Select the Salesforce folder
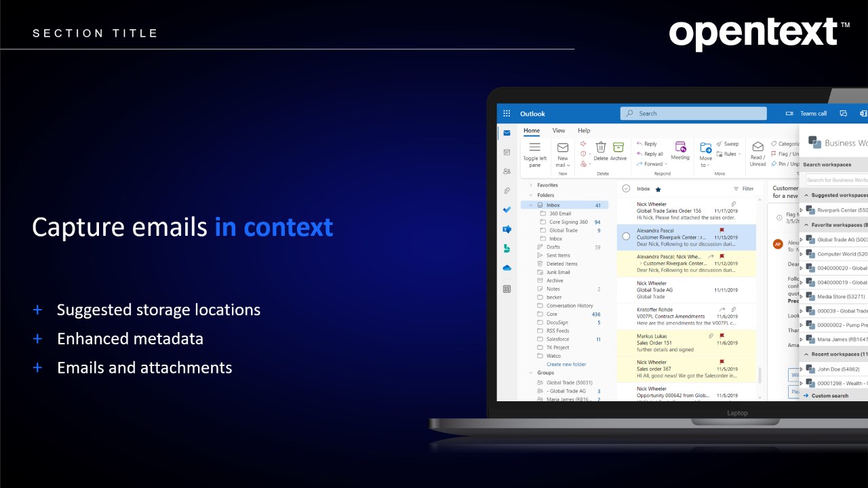 [x=565, y=339]
